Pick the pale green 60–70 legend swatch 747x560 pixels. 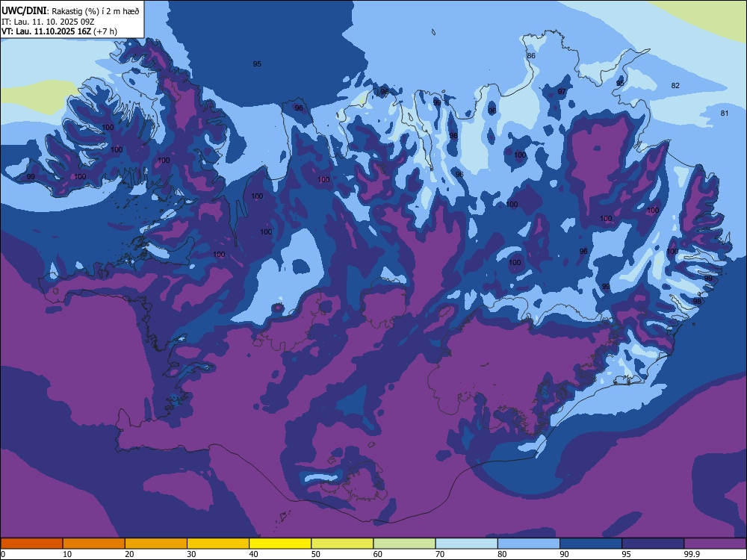pyautogui.click(x=404, y=544)
